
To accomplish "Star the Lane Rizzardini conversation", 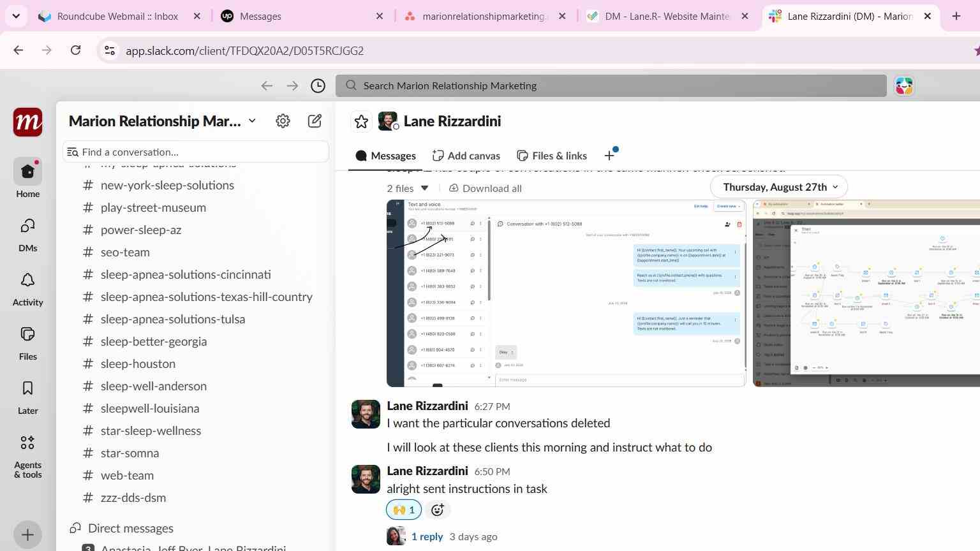I will pyautogui.click(x=361, y=121).
